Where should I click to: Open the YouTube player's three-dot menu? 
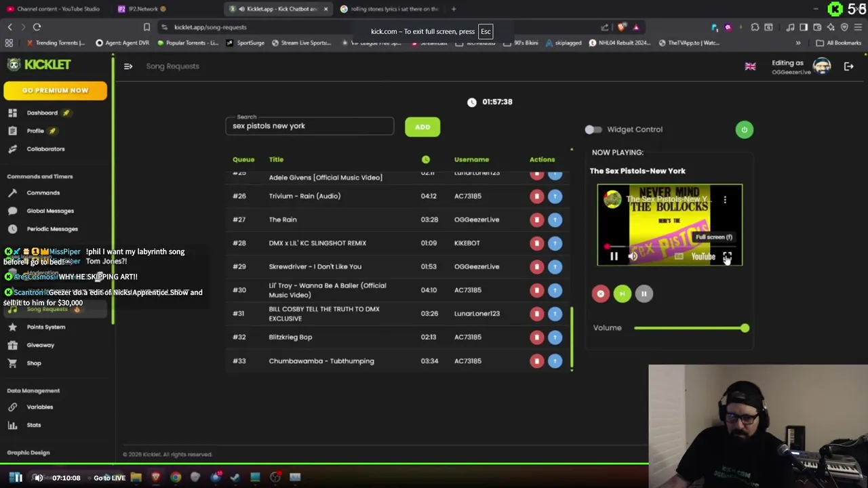click(725, 199)
